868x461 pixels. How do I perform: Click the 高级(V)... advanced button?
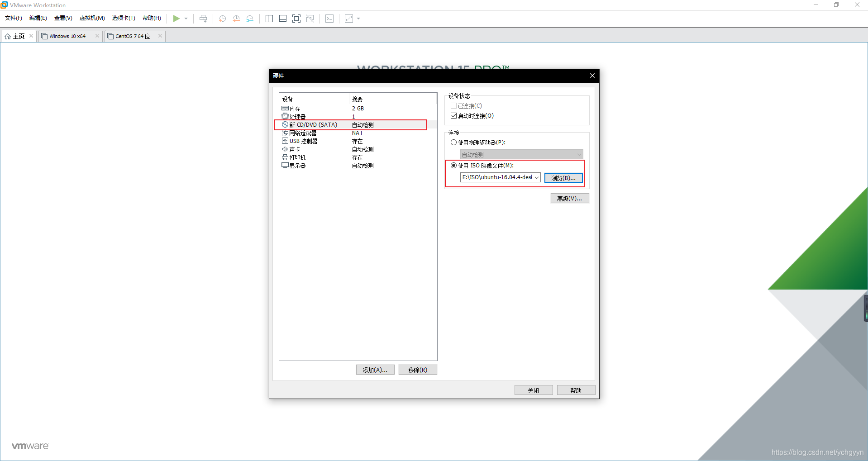click(x=570, y=198)
